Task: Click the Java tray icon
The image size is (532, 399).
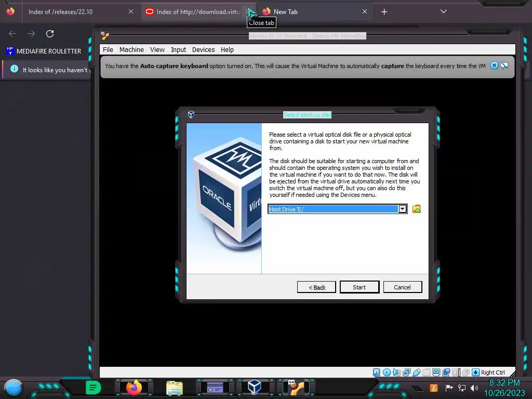Action: [434, 388]
